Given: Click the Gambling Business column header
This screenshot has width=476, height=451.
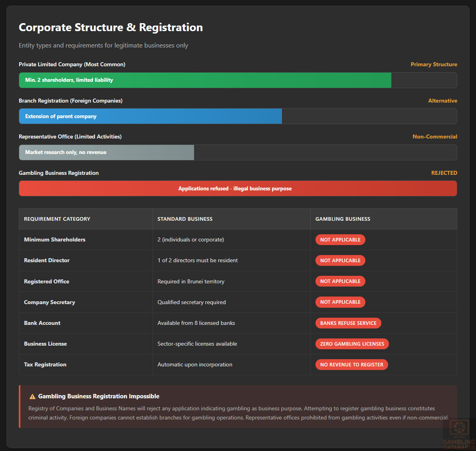Looking at the screenshot, I should (x=343, y=219).
